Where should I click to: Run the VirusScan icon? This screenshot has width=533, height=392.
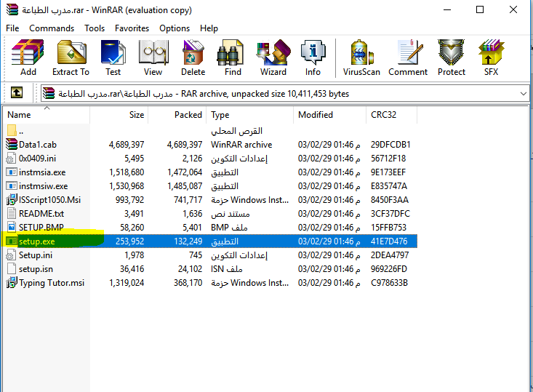pos(361,52)
